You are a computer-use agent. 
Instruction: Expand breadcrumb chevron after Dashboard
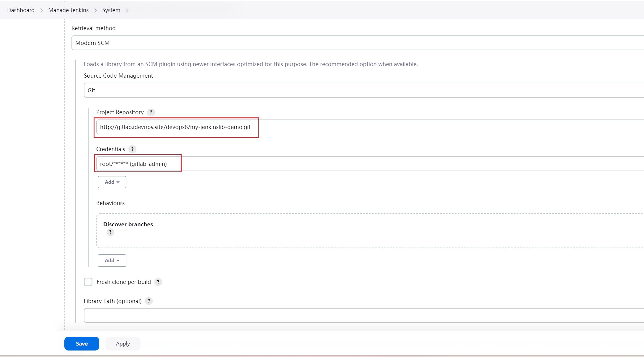41,10
